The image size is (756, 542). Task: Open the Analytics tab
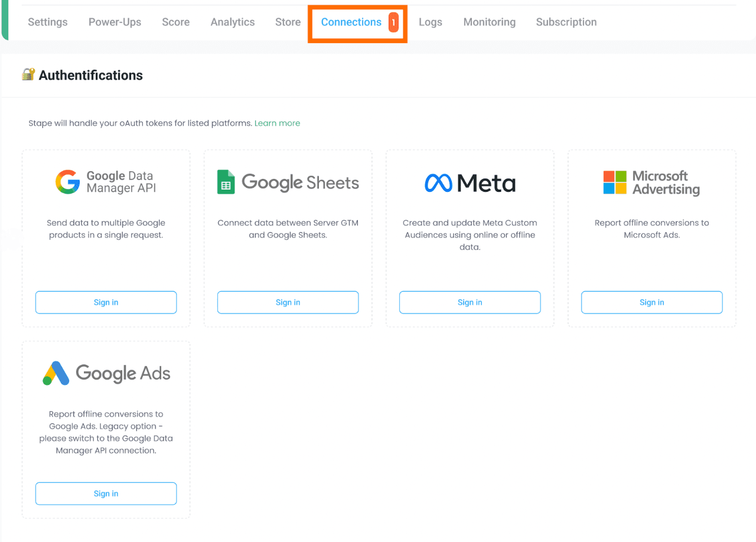(233, 22)
